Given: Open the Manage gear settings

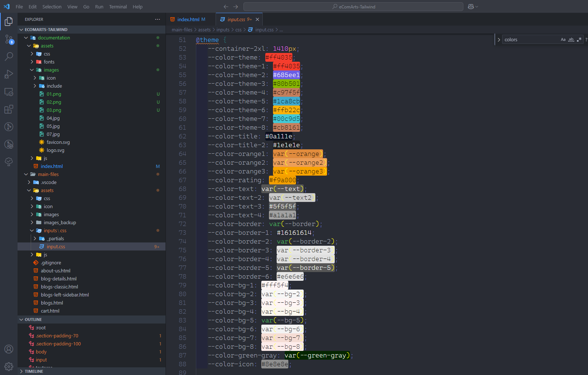Looking at the screenshot, I should click(x=9, y=366).
